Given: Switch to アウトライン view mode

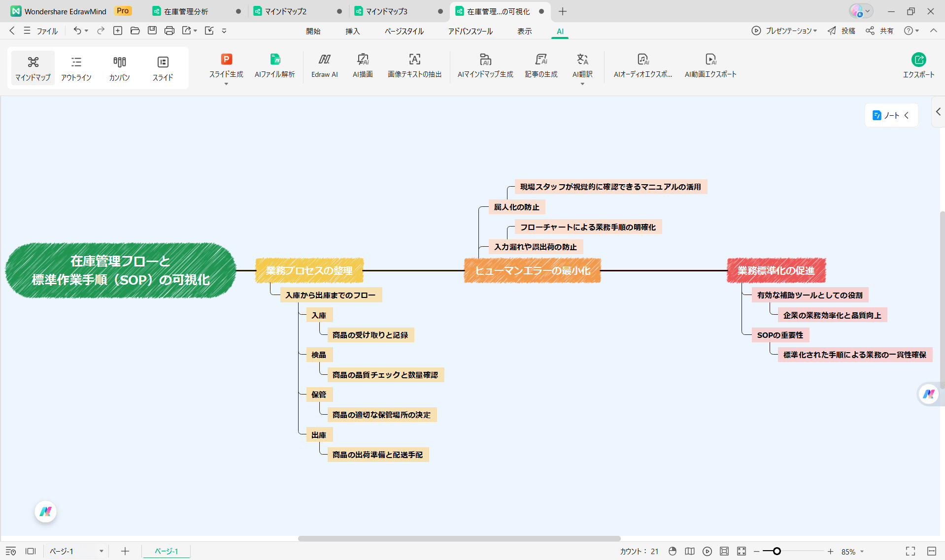Looking at the screenshot, I should coord(76,68).
